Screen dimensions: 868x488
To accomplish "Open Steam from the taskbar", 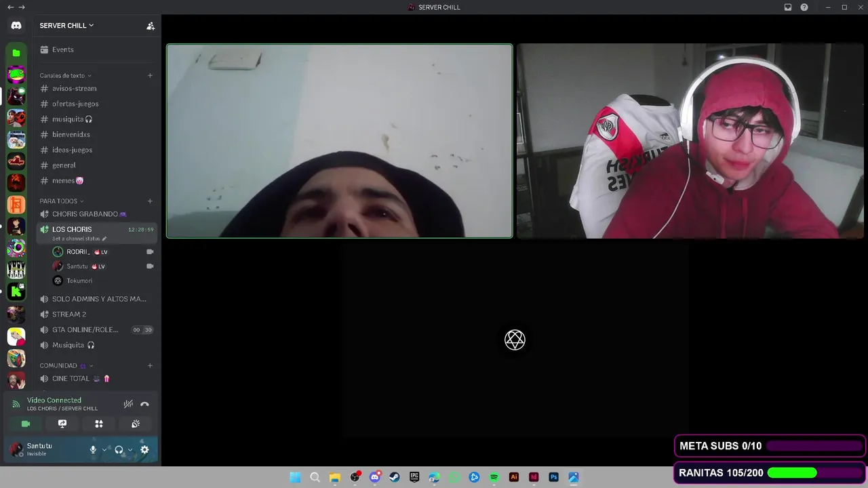I will pyautogui.click(x=395, y=477).
